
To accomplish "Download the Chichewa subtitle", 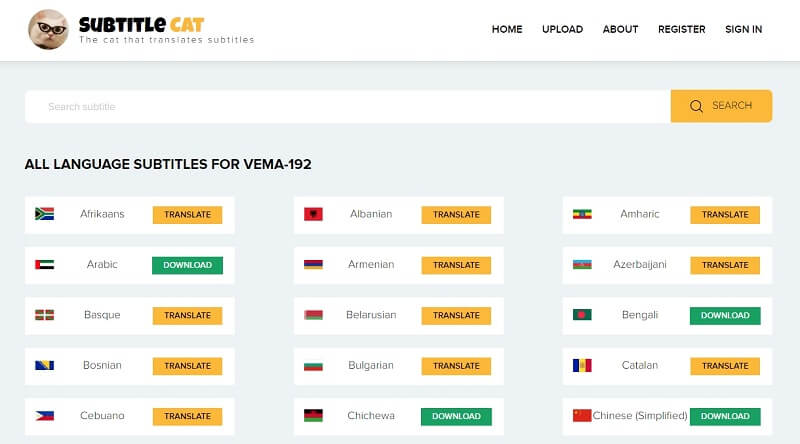I will (x=456, y=416).
